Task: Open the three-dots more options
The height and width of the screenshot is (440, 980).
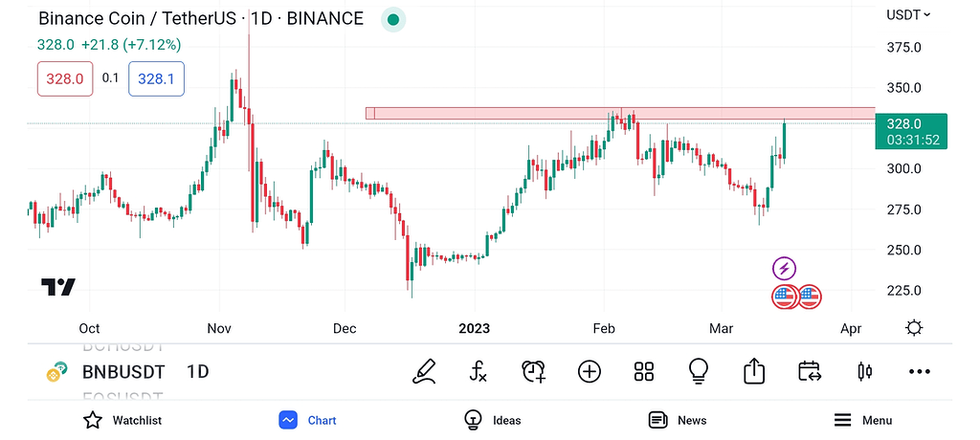Action: pyautogui.click(x=920, y=371)
